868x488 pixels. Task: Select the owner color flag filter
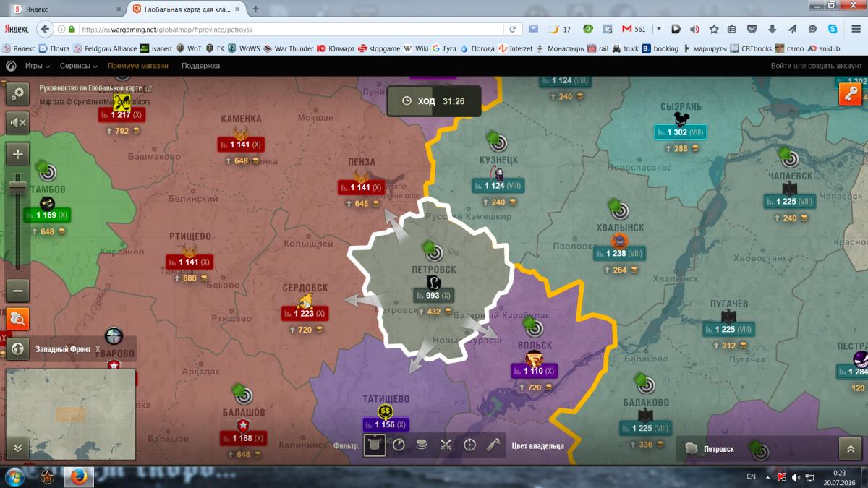(374, 445)
